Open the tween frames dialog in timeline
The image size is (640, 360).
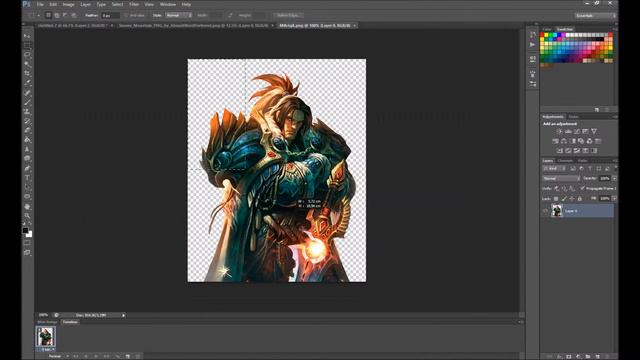click(x=117, y=356)
